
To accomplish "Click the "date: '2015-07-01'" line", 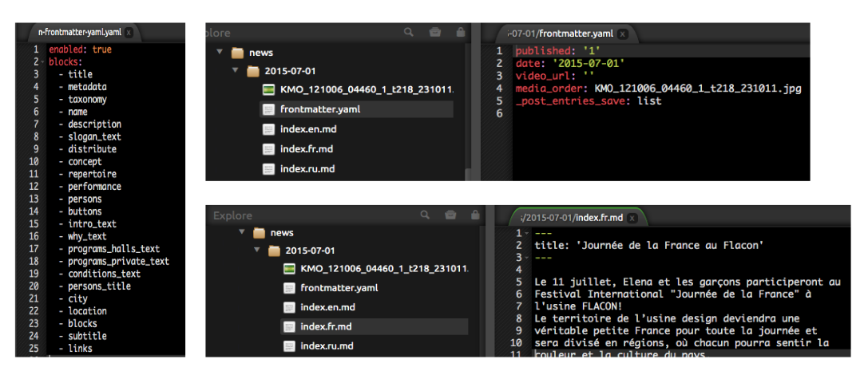I will click(569, 64).
